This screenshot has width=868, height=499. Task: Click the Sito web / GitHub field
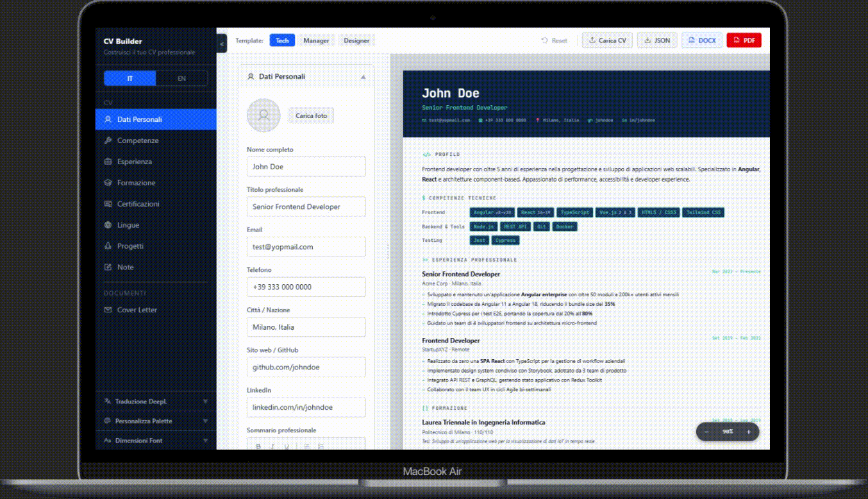306,367
